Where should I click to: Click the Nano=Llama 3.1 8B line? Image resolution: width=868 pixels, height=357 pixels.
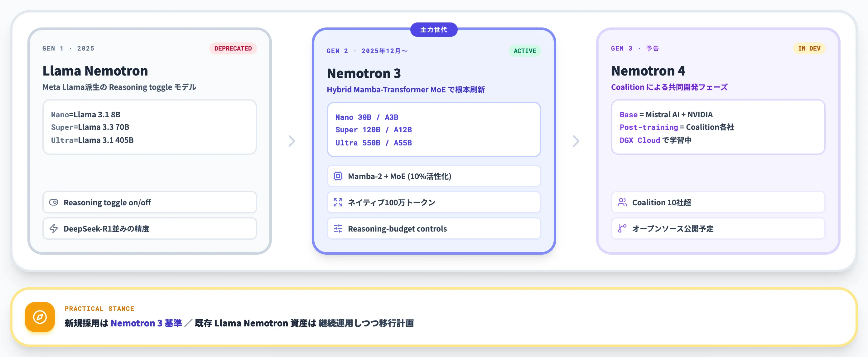pos(86,115)
